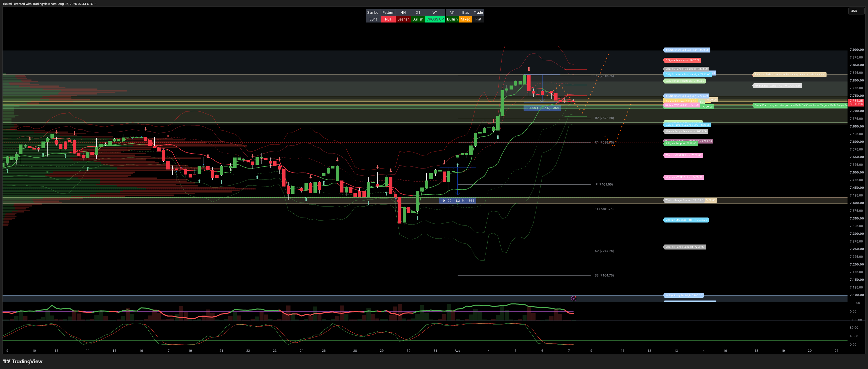Click the Trade column header

(478, 12)
